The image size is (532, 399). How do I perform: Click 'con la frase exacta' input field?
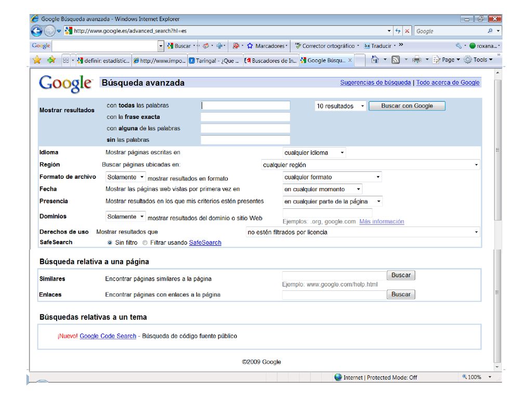pyautogui.click(x=245, y=117)
